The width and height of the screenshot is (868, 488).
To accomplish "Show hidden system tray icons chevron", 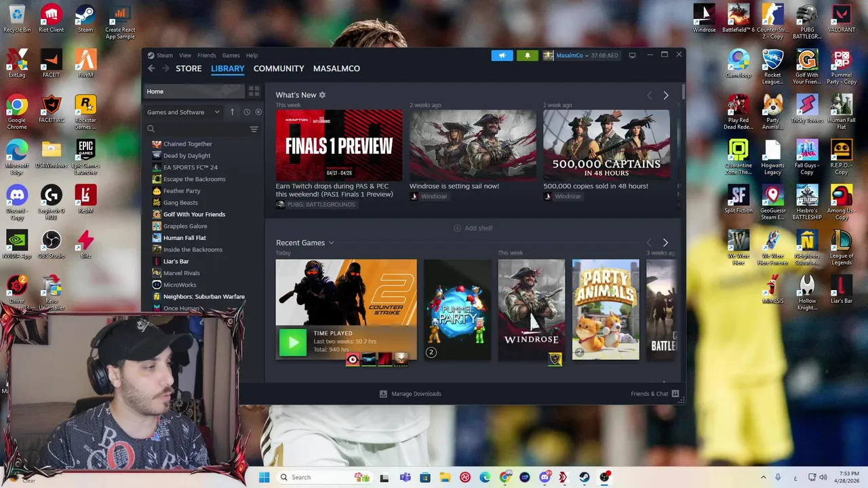I will pos(763,477).
